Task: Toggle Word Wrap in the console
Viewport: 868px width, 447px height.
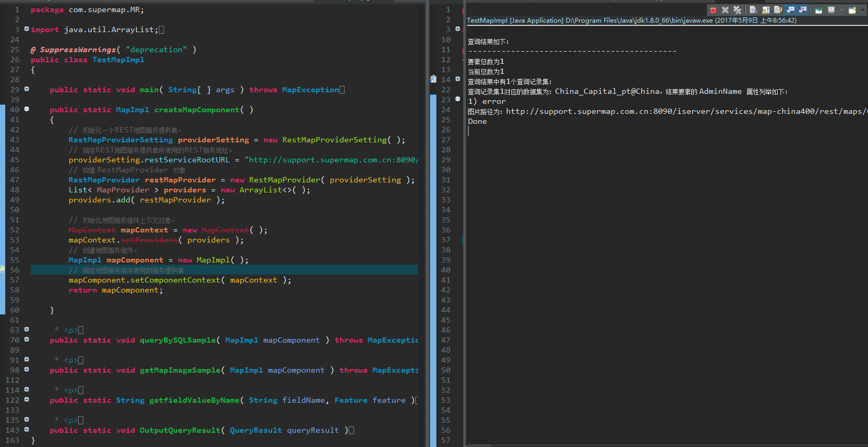Action: (x=778, y=10)
